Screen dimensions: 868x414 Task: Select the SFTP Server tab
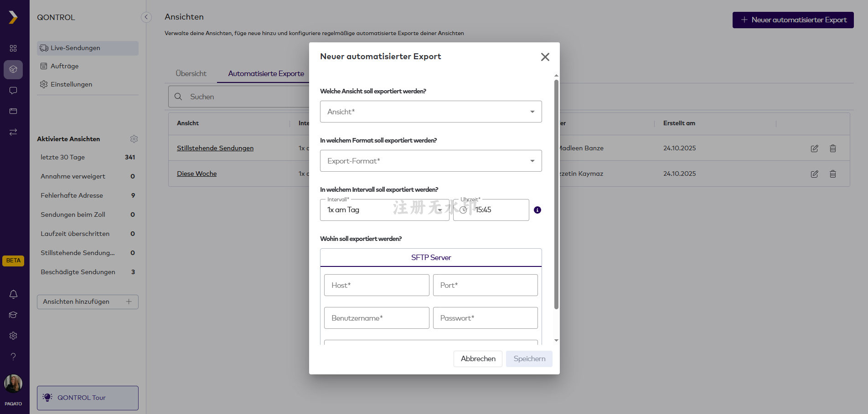[431, 257]
